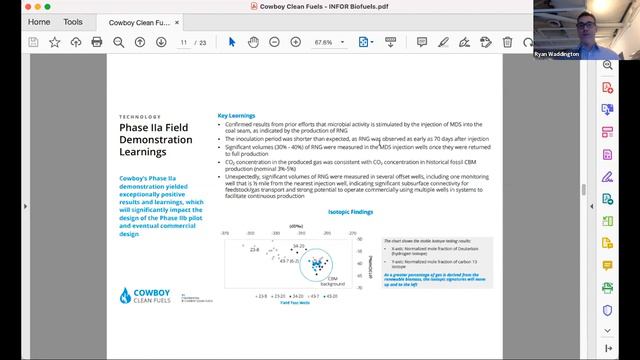Rotate the page with the rotate icon
The width and height of the screenshot is (640, 360).
(x=528, y=42)
